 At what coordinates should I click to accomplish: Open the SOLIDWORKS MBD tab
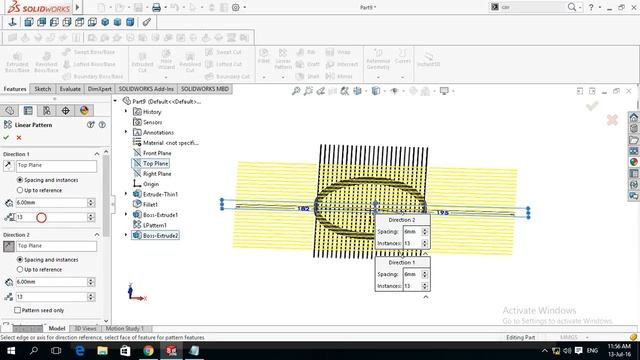(x=205, y=89)
